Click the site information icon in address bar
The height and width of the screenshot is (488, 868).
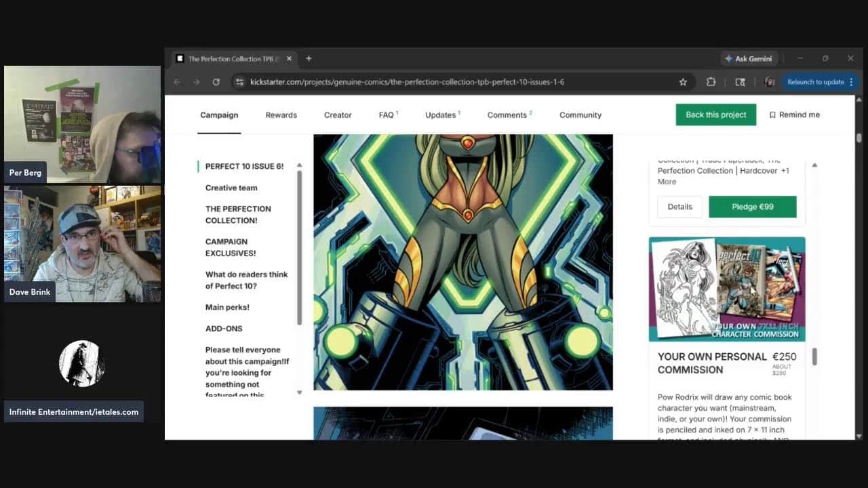(x=239, y=82)
